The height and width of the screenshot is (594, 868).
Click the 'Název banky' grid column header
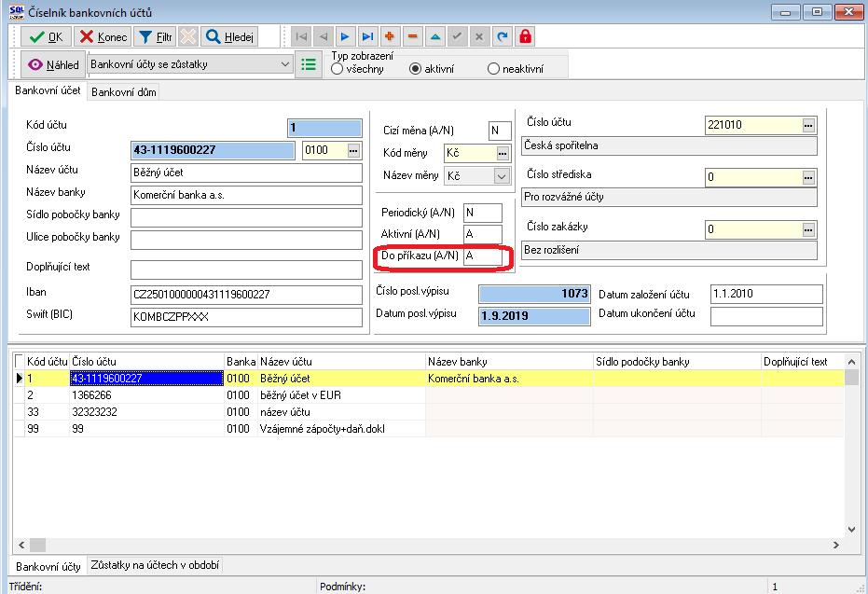point(509,362)
